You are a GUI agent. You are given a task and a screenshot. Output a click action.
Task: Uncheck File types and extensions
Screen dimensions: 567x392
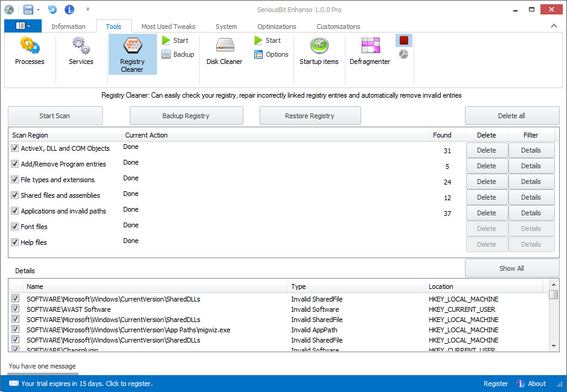15,180
